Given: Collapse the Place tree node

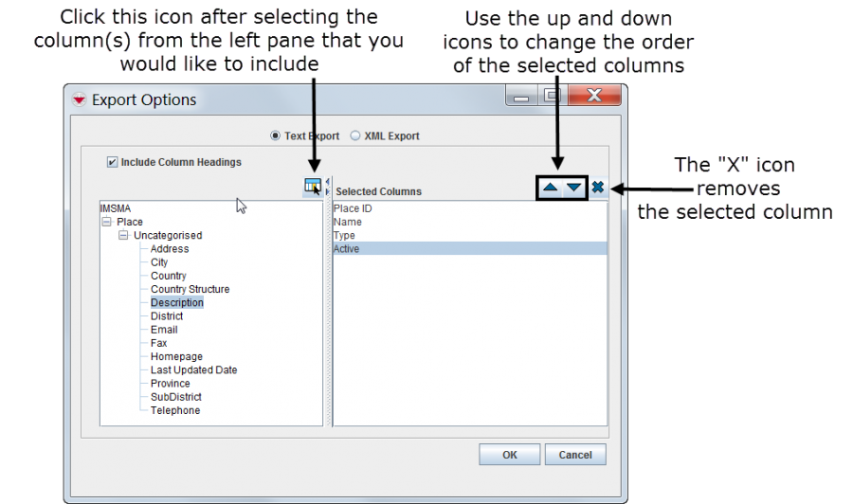Looking at the screenshot, I should click(x=107, y=222).
